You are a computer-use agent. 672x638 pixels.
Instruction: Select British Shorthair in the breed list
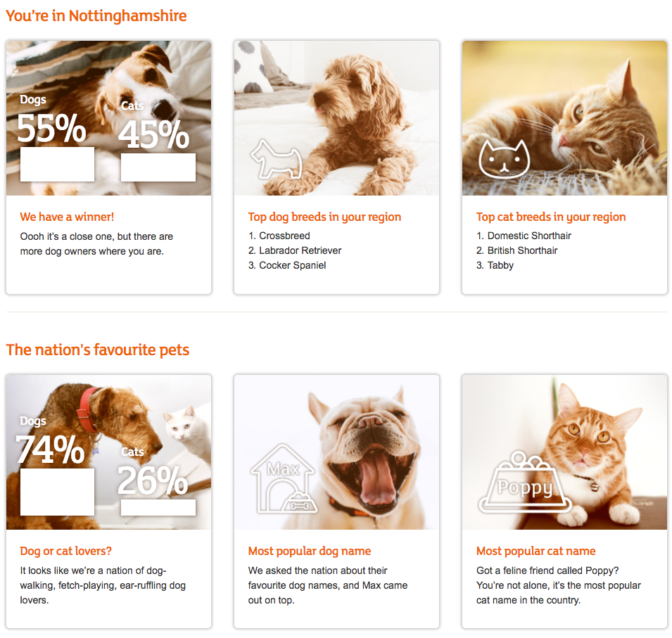522,250
